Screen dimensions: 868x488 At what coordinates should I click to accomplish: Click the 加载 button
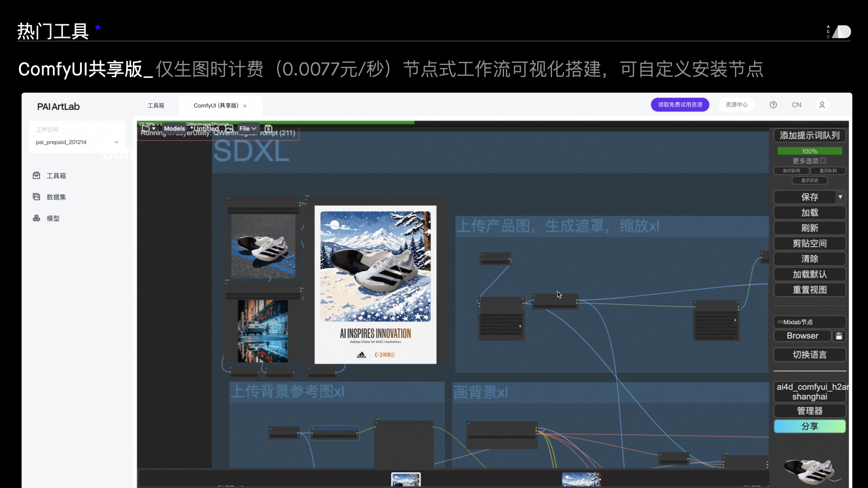(810, 213)
